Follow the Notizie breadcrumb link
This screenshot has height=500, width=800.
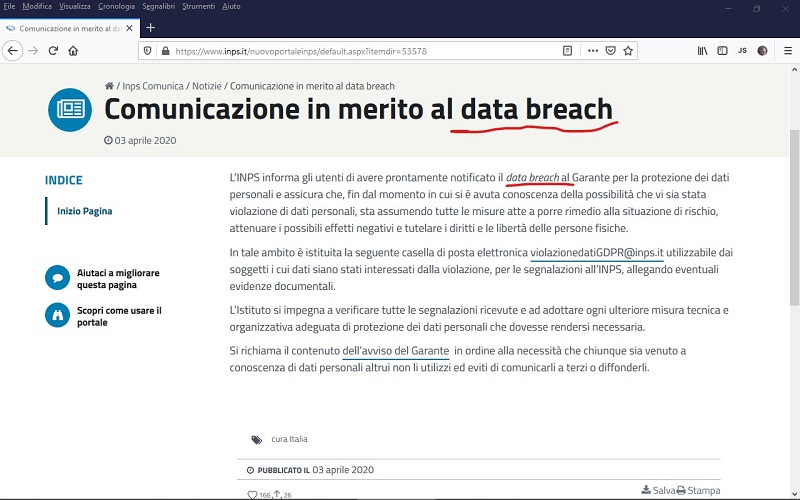pos(207,86)
